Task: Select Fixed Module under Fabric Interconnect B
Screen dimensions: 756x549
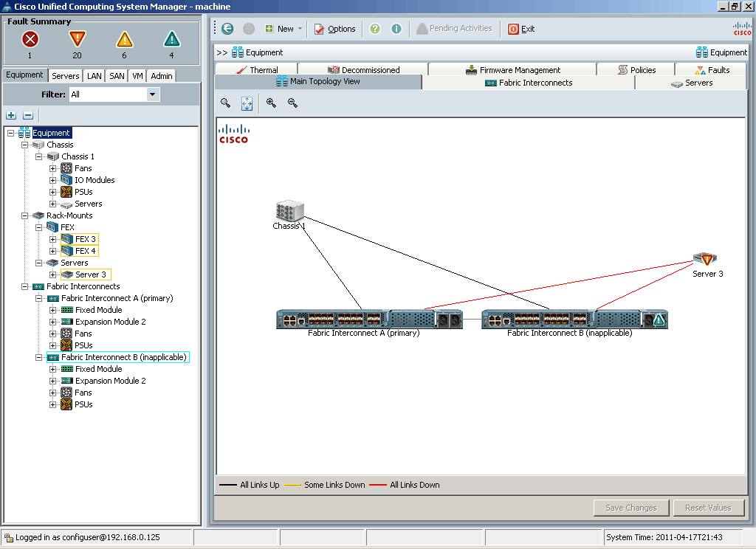Action: [x=98, y=369]
